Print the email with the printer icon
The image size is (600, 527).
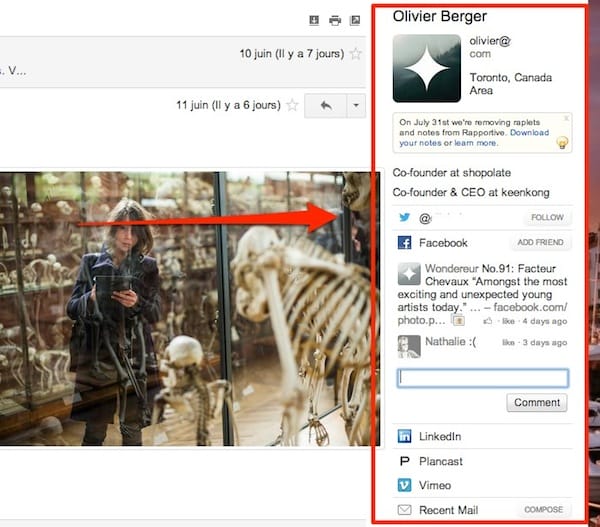click(335, 20)
